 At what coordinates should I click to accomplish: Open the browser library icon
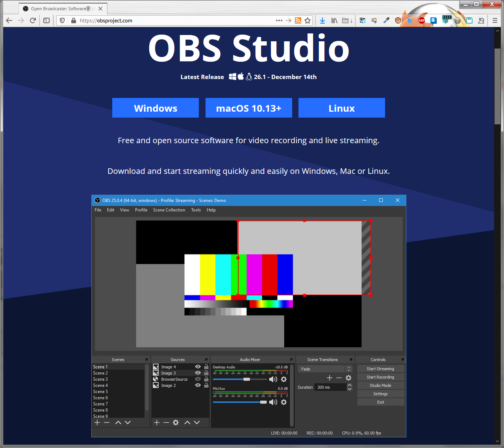point(334,20)
